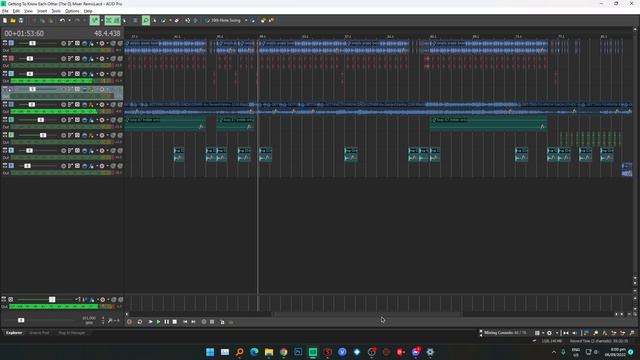Screen dimensions: 640x360
Task: Open the Mixing Console dropdown arrow
Action: pyautogui.click(x=542, y=333)
